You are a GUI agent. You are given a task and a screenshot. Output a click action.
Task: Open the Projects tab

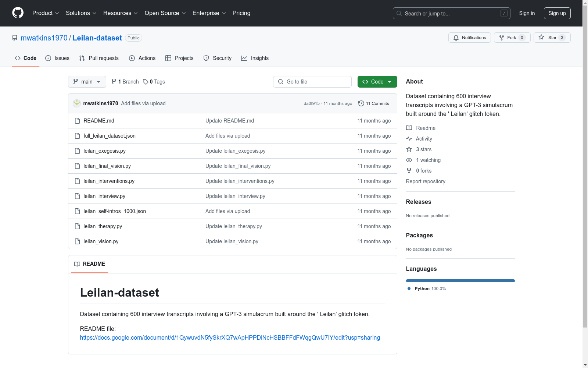click(x=179, y=58)
